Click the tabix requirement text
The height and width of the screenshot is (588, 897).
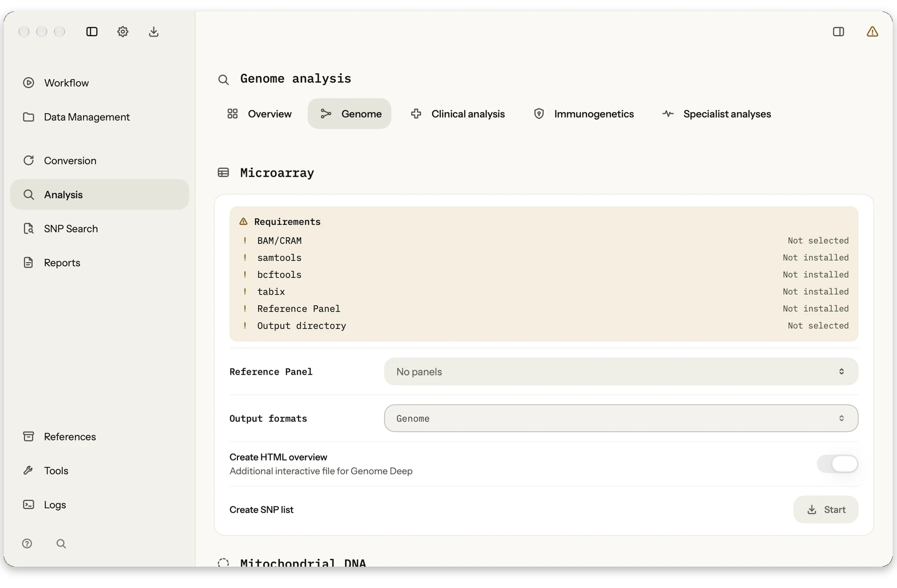pos(271,292)
